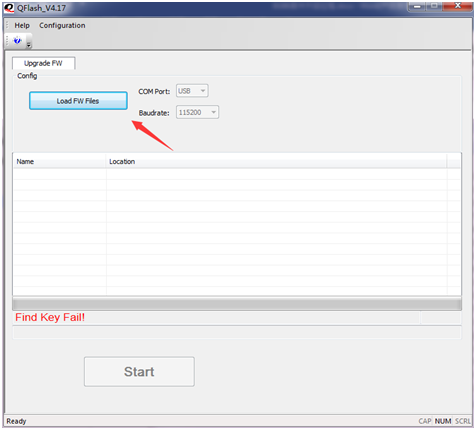Open the Help menu

click(22, 25)
